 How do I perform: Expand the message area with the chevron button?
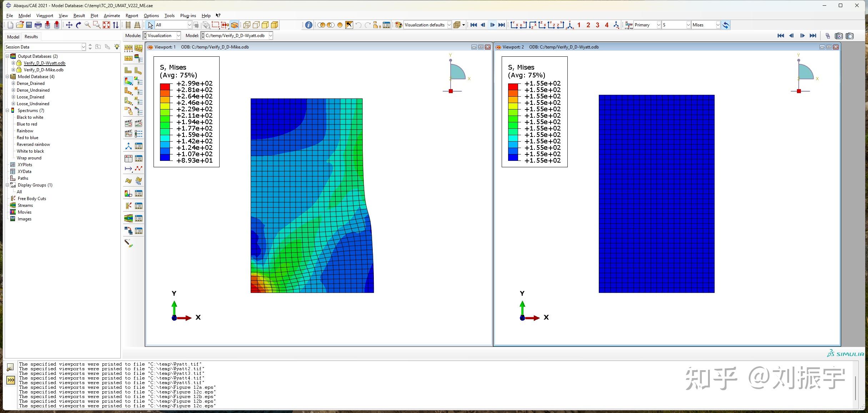10,381
